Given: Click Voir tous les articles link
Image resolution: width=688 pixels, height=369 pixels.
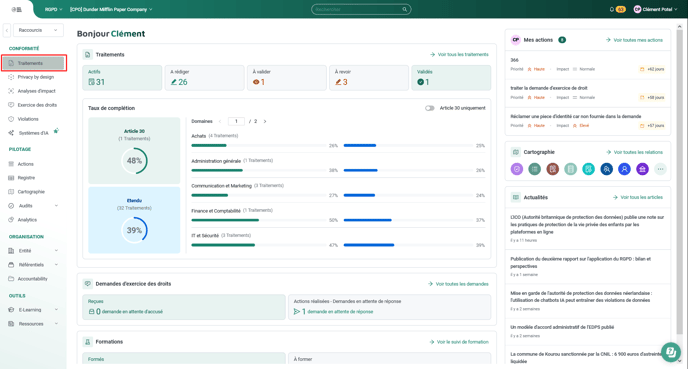Looking at the screenshot, I should click(638, 197).
